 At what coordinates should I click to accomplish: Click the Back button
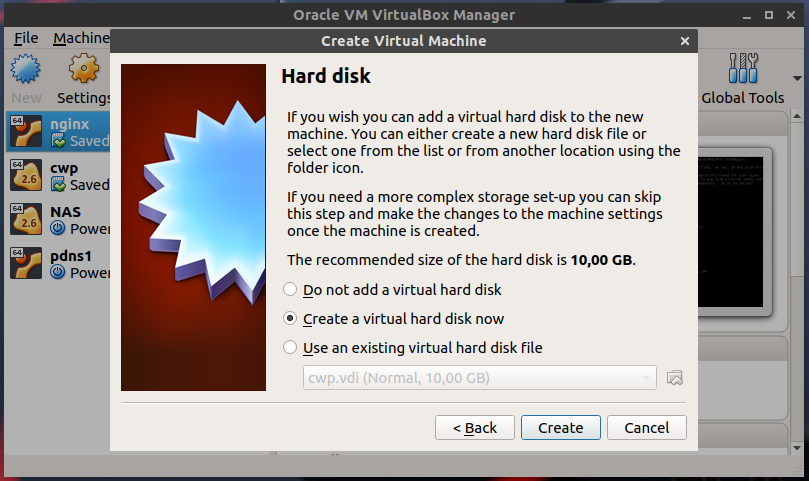(475, 427)
